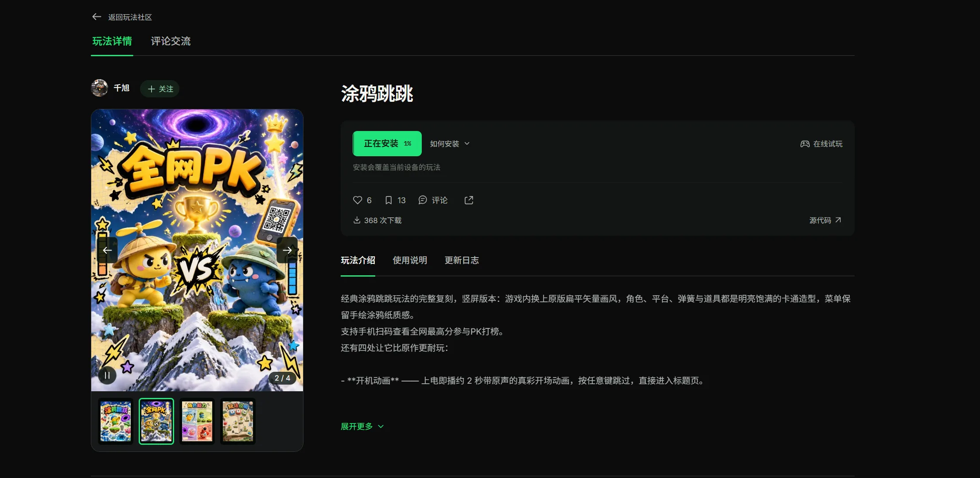Open the 返回玩法社区 link

pyautogui.click(x=130, y=17)
